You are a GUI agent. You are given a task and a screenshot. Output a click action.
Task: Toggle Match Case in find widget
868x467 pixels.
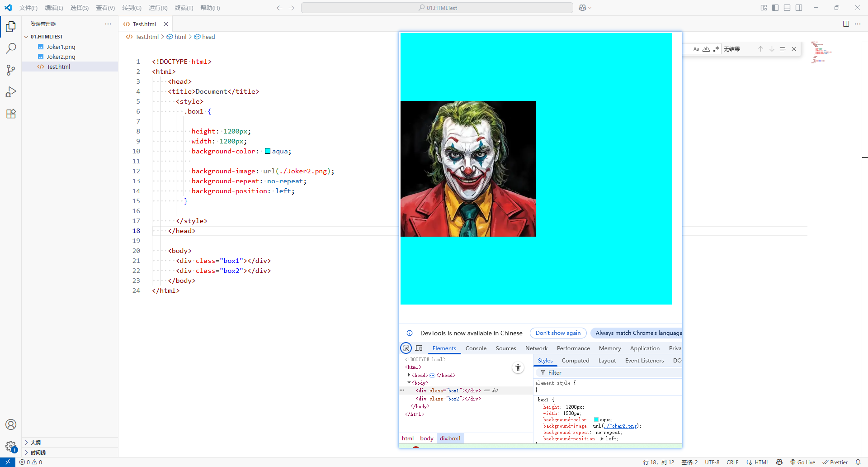point(696,49)
